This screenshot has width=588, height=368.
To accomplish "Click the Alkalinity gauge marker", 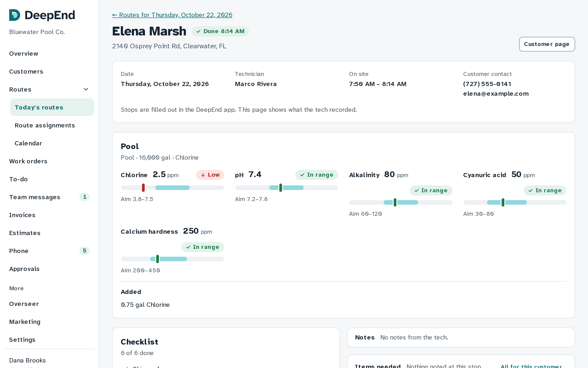I will pos(395,202).
